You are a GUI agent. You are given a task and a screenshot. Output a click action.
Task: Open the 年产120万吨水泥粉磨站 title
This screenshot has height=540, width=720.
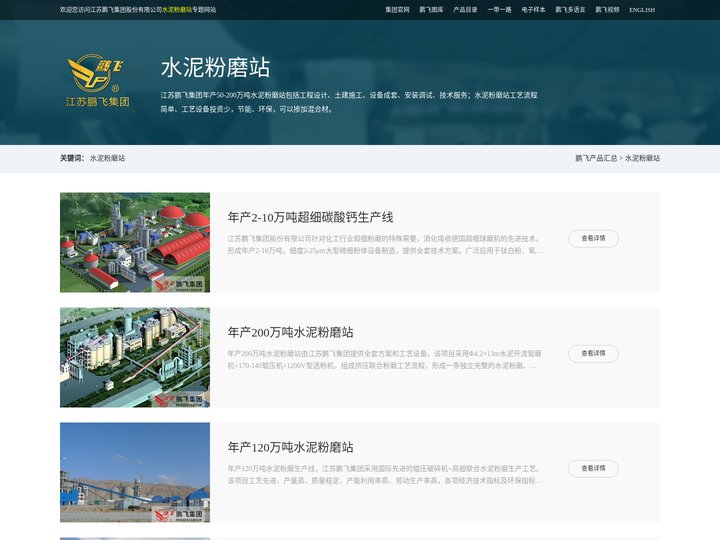(x=291, y=447)
